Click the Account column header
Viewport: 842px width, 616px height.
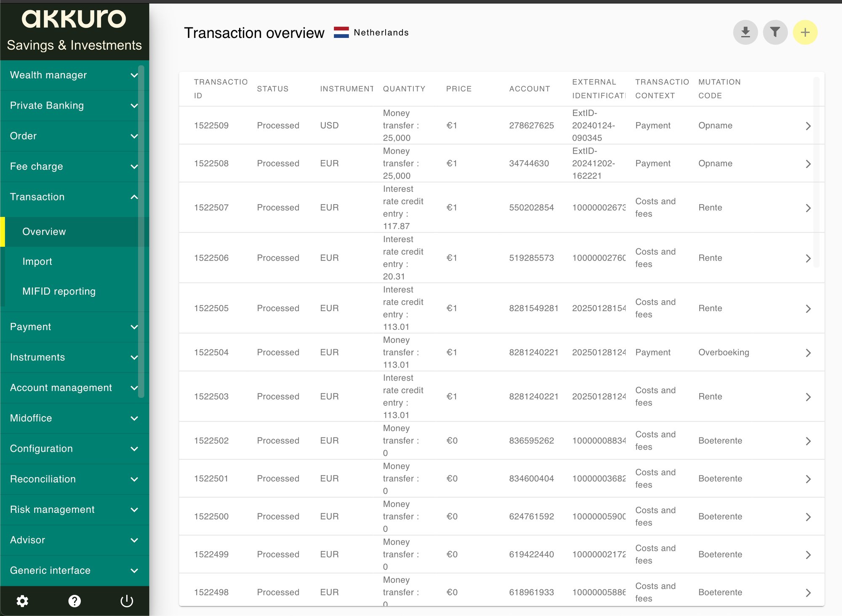coord(529,89)
